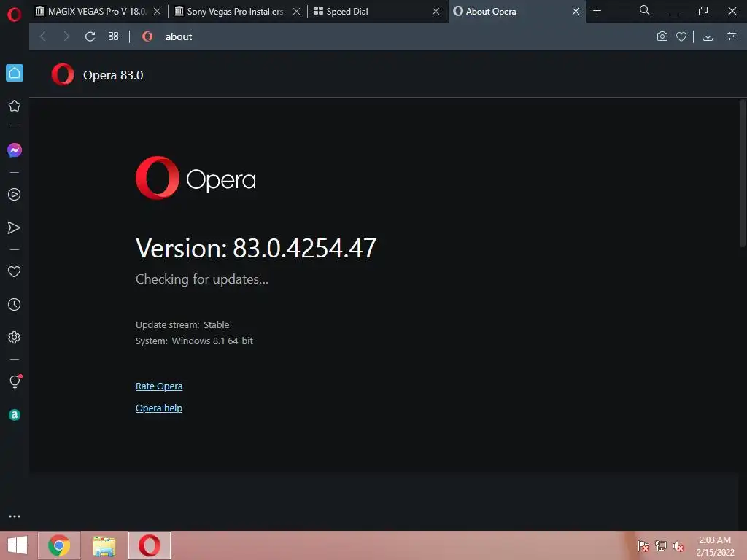This screenshot has width=747, height=560.
Task: Open History clock icon in sidebar
Action: 15,304
